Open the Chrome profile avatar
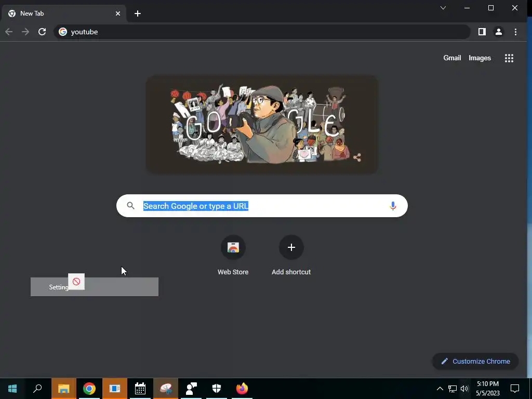The height and width of the screenshot is (399, 532). click(x=498, y=32)
